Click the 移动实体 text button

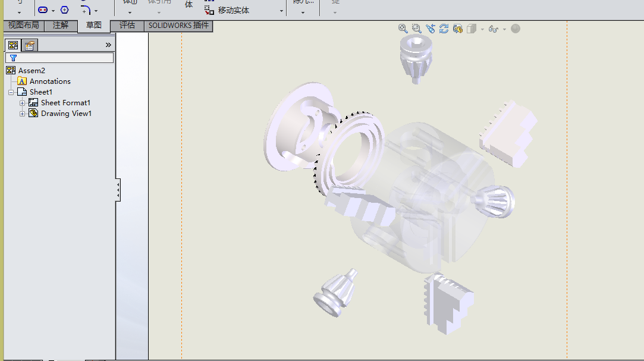(x=234, y=10)
